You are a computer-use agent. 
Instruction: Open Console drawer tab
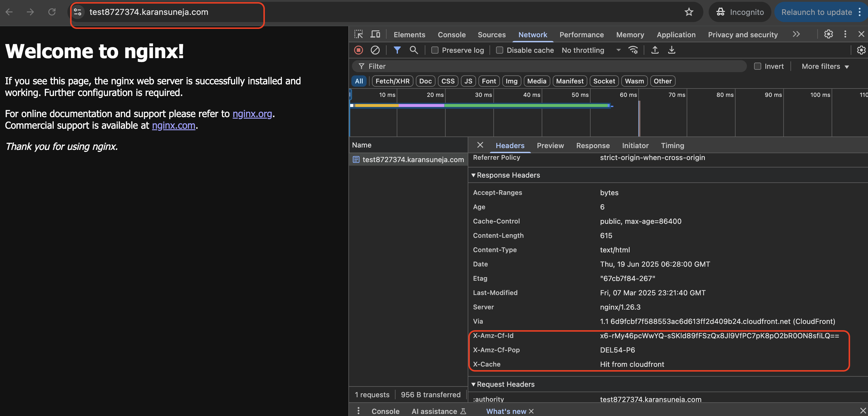[385, 411]
